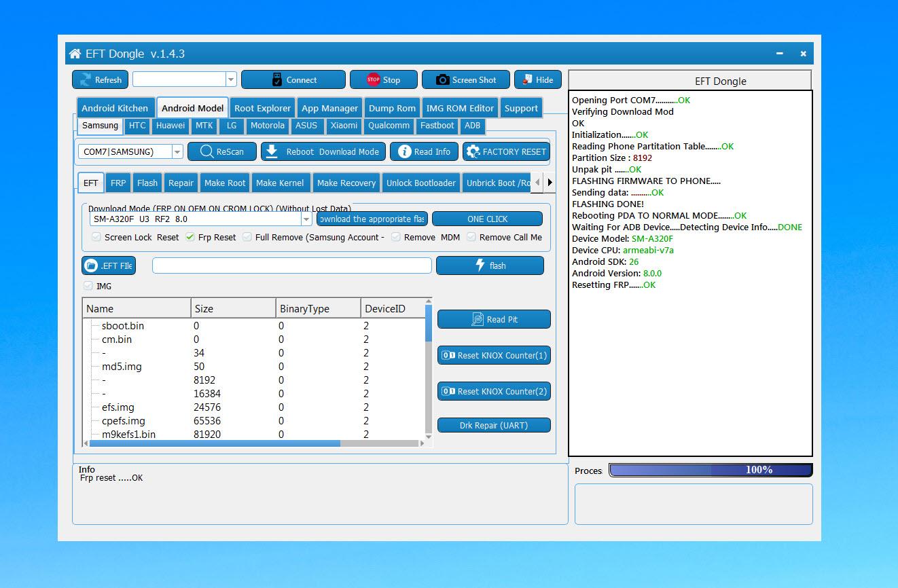This screenshot has width=898, height=588.
Task: Click the Connect button
Action: pos(293,79)
